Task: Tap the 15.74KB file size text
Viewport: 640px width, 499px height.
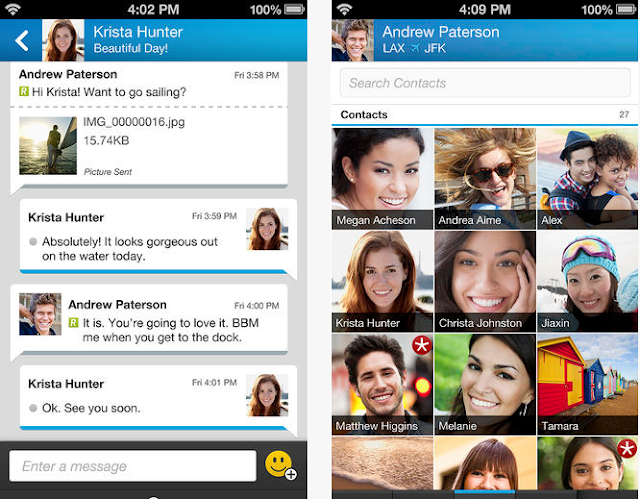Action: click(106, 141)
